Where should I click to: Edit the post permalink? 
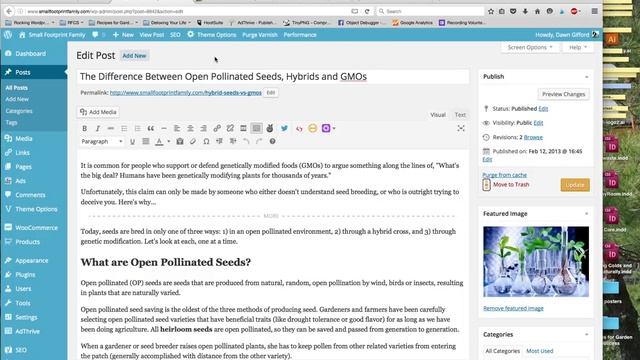tap(271, 93)
